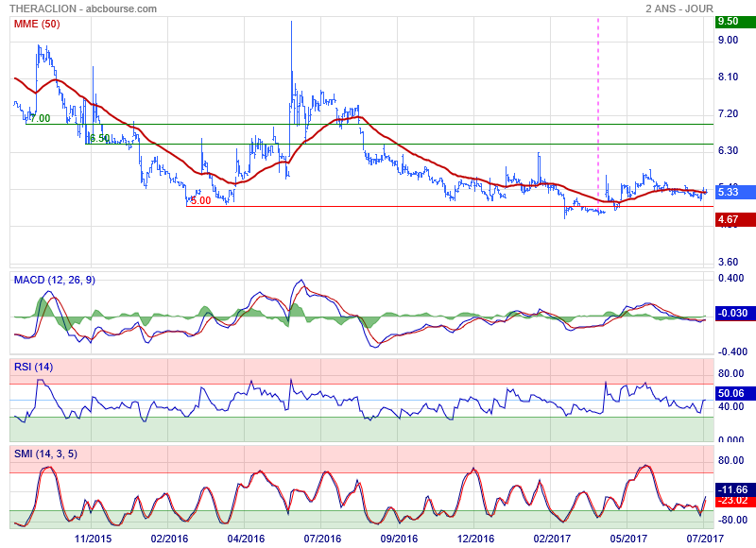Image resolution: width=756 pixels, height=548 pixels.
Task: Click the red 5.00 support level label
Action: coord(200,201)
